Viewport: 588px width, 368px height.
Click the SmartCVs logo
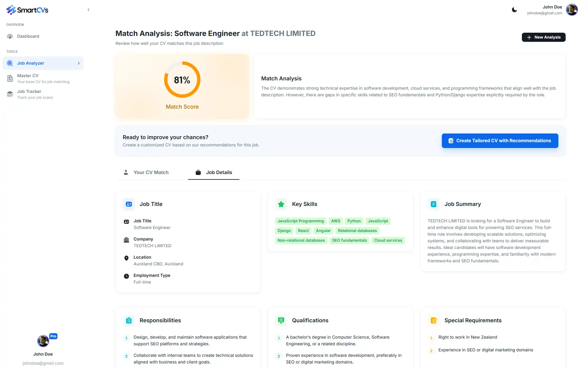tap(27, 10)
